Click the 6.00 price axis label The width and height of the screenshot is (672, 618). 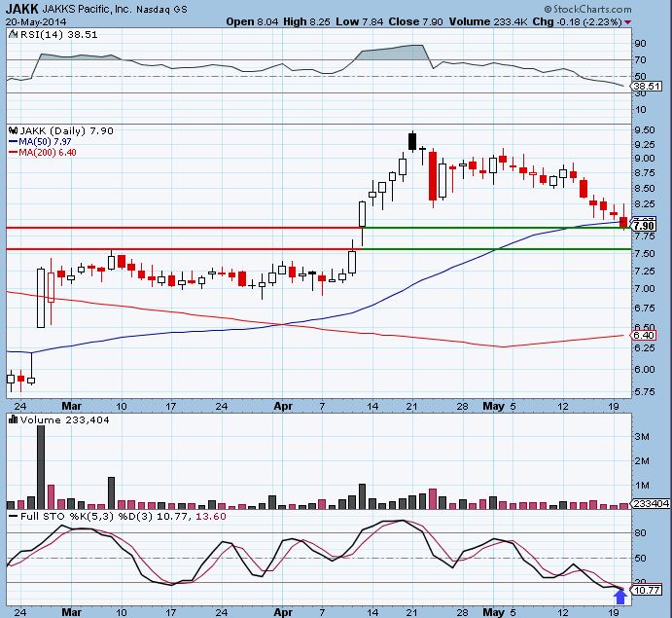click(644, 369)
